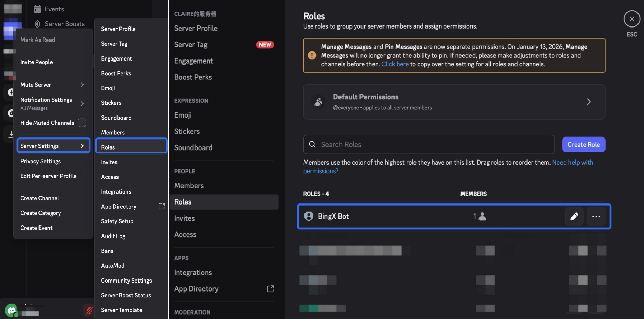644x319 pixels.
Task: Close settings with the ESC X button
Action: tap(631, 19)
